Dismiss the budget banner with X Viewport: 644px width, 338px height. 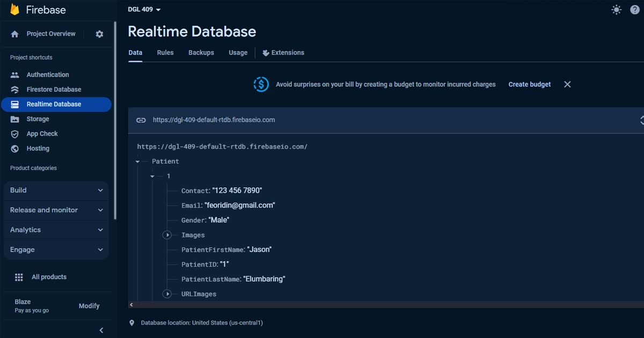point(567,84)
